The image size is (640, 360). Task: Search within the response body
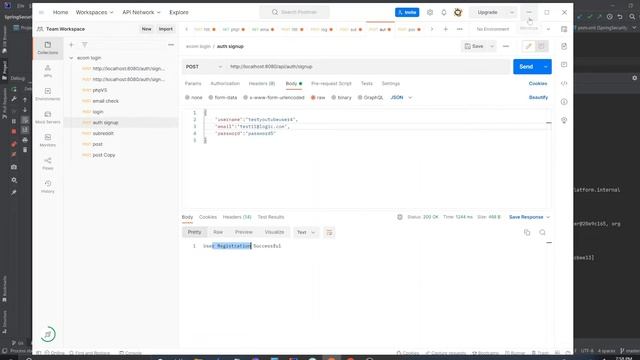(542, 232)
